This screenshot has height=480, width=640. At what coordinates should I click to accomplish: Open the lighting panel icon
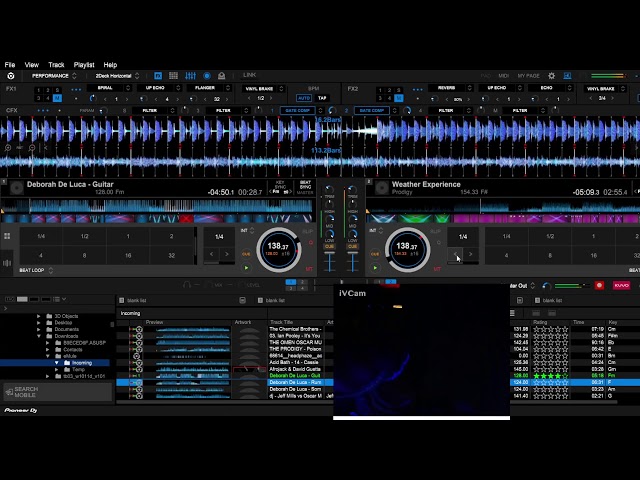coord(222,76)
